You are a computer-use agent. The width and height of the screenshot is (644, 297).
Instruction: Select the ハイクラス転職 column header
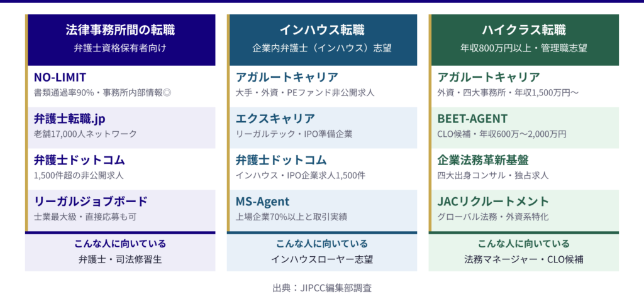click(x=524, y=30)
